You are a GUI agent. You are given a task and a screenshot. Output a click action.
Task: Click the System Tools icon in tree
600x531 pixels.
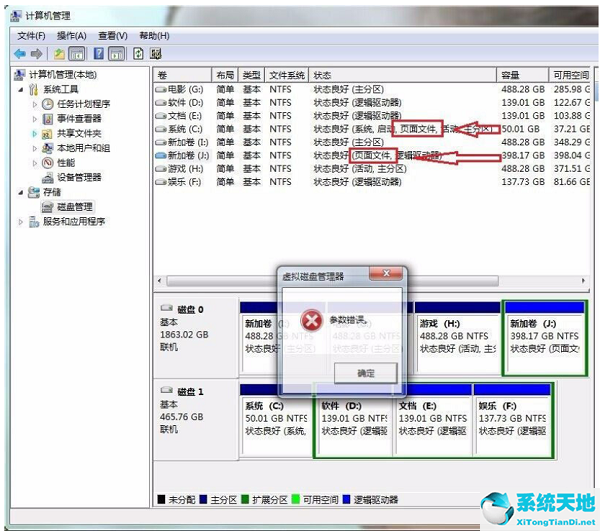(34, 90)
